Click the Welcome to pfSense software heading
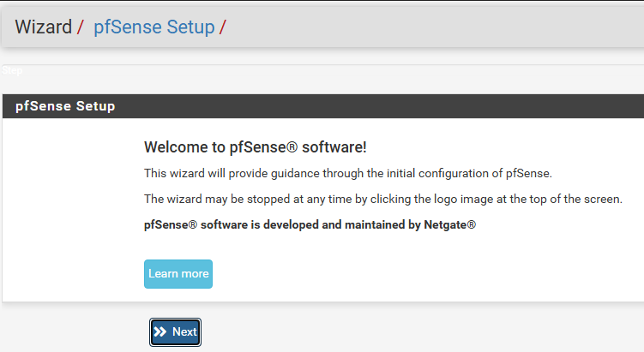This screenshot has height=352, width=644. pos(255,146)
